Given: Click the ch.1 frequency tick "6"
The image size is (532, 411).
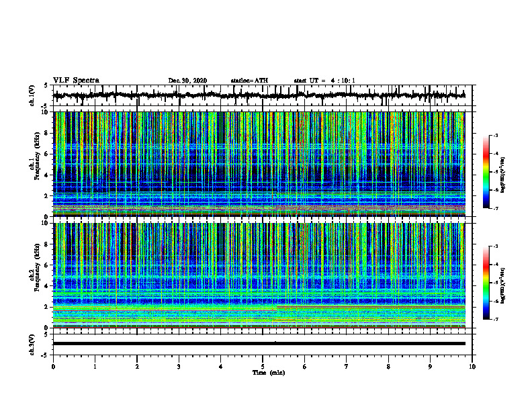Looking at the screenshot, I should 46,154.
